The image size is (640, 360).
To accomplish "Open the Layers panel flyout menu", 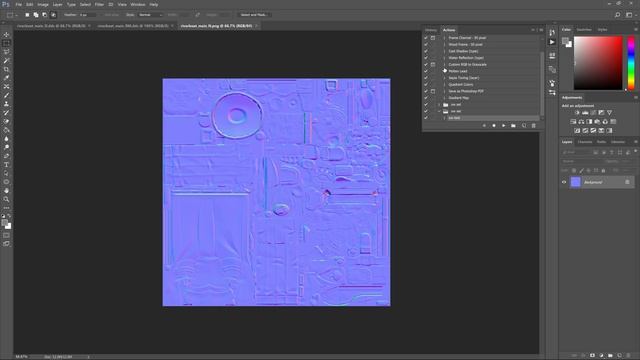I will (636, 142).
